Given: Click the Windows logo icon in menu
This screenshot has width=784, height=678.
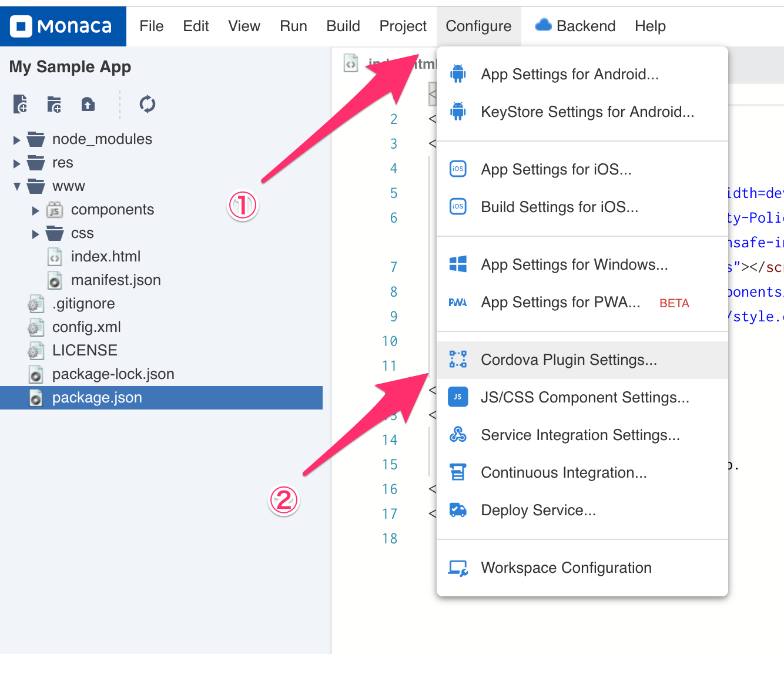Looking at the screenshot, I should tap(458, 264).
